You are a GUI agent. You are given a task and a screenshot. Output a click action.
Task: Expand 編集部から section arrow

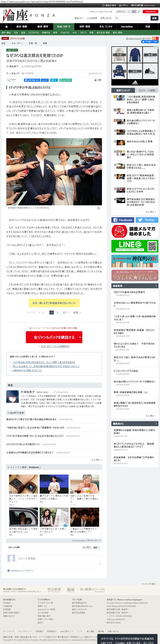click(156, 424)
